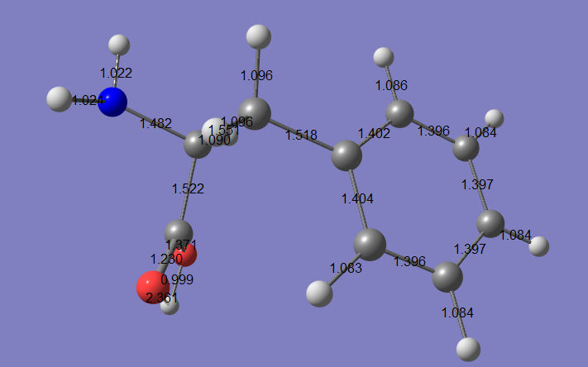The image size is (588, 367).
Task: Select the smaller red hydroxyl oxygen atom
Action: pos(187,255)
